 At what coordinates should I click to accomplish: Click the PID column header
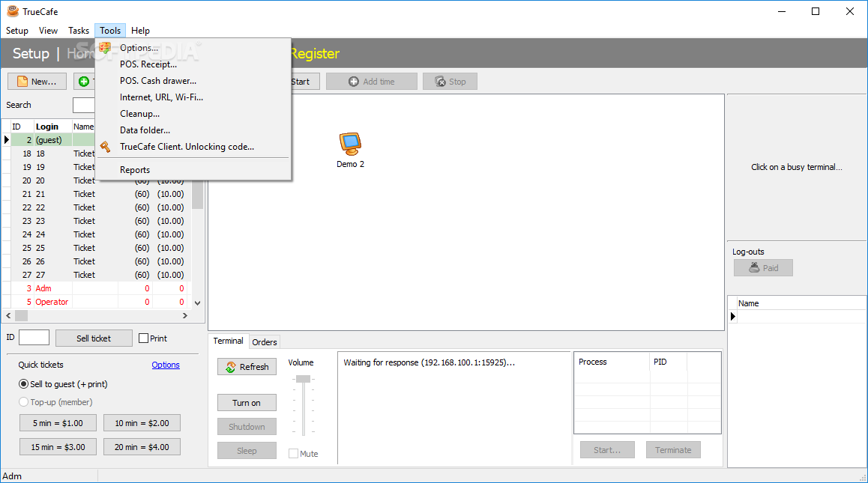pos(668,362)
